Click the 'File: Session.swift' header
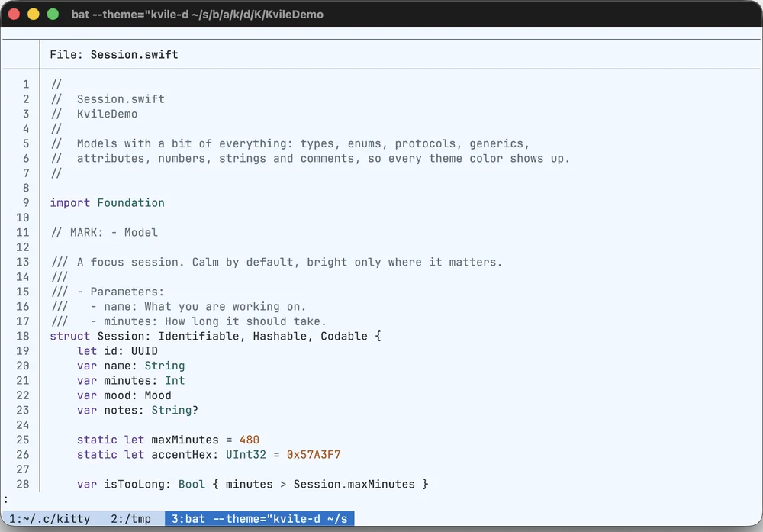The image size is (763, 532). point(114,54)
